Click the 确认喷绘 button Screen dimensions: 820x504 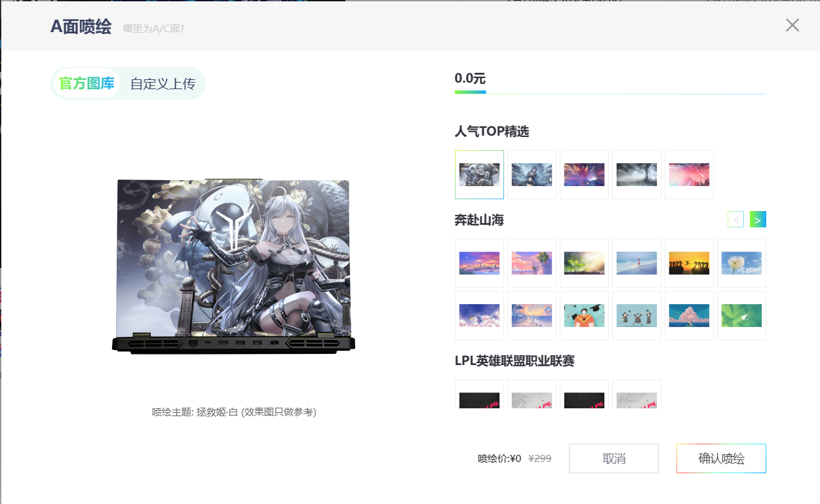(721, 458)
